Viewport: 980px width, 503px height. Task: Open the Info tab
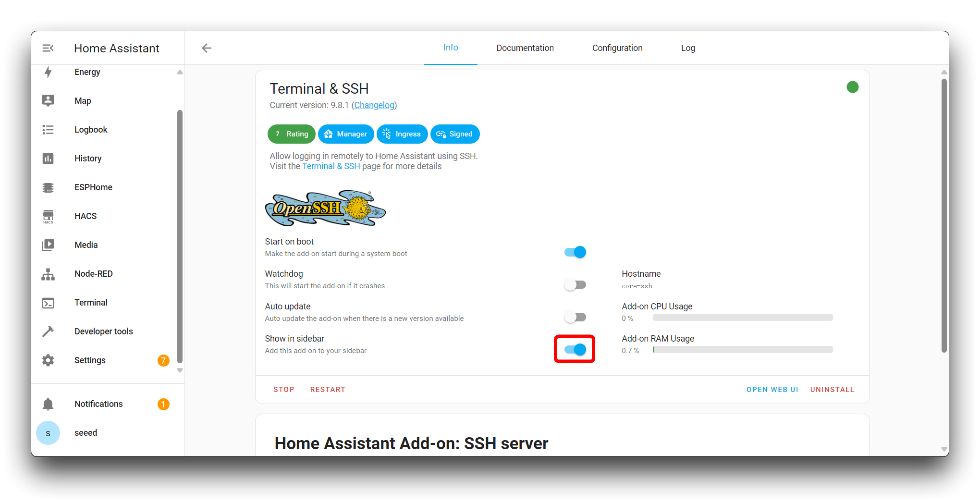pos(451,48)
